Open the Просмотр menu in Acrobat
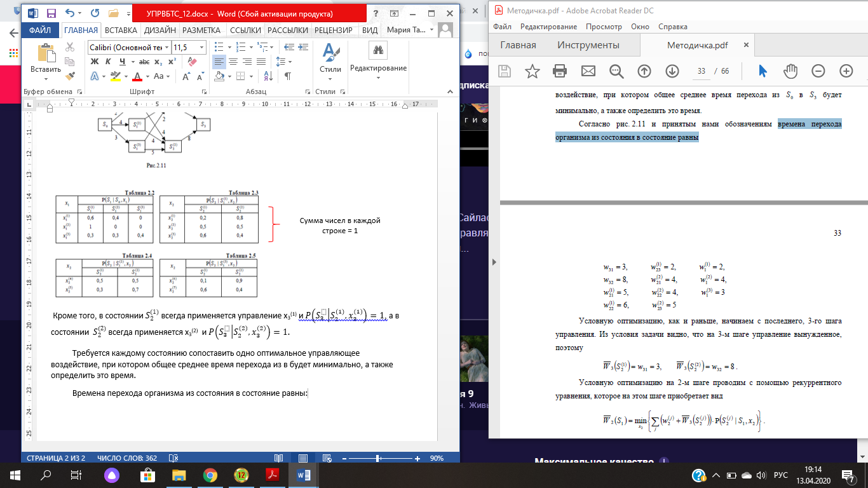Image resolution: width=868 pixels, height=488 pixels. (x=603, y=27)
